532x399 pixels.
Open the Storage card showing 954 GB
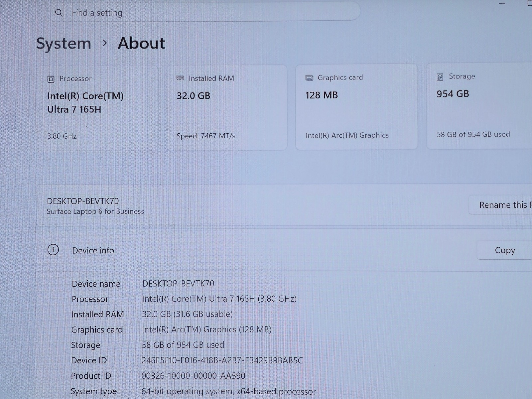479,106
